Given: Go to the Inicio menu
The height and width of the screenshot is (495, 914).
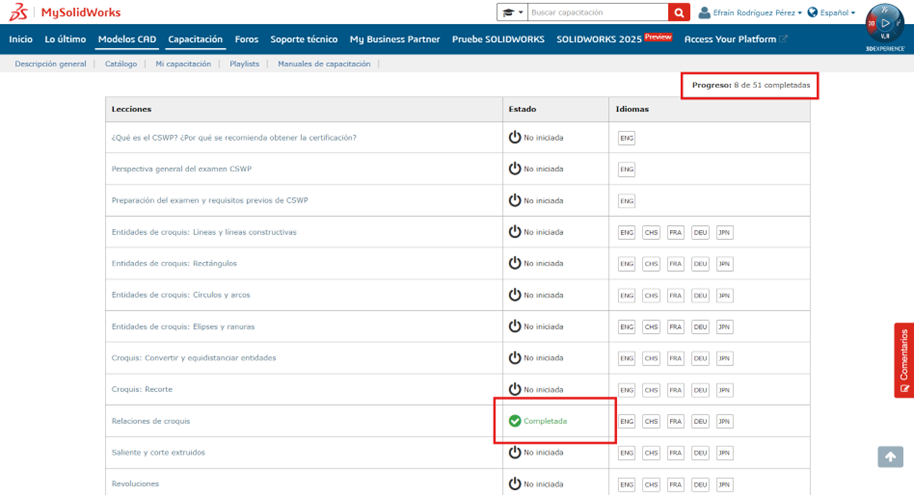Looking at the screenshot, I should (21, 39).
